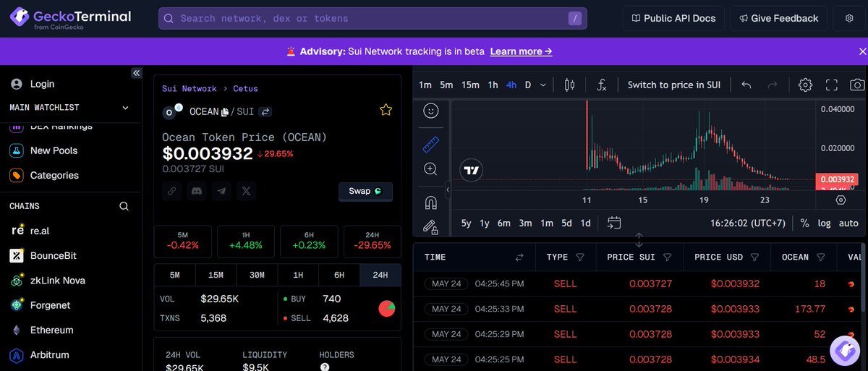Open the candlestick chart style menu

point(569,85)
